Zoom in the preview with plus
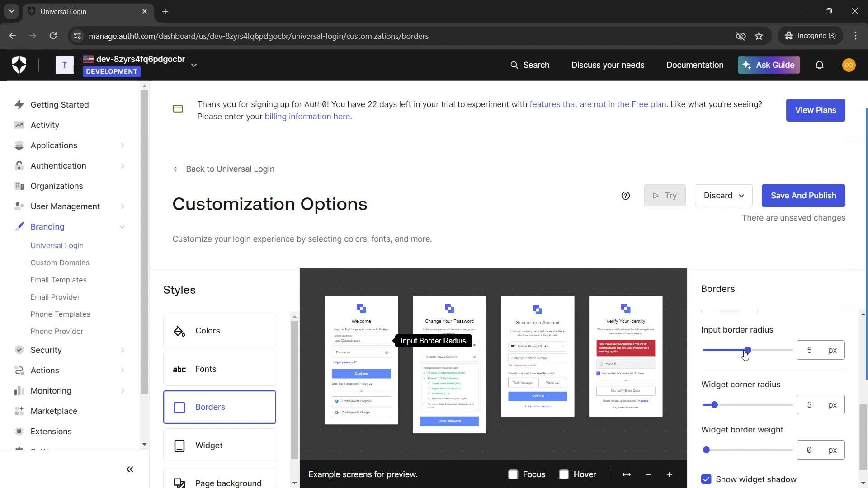 (x=669, y=474)
